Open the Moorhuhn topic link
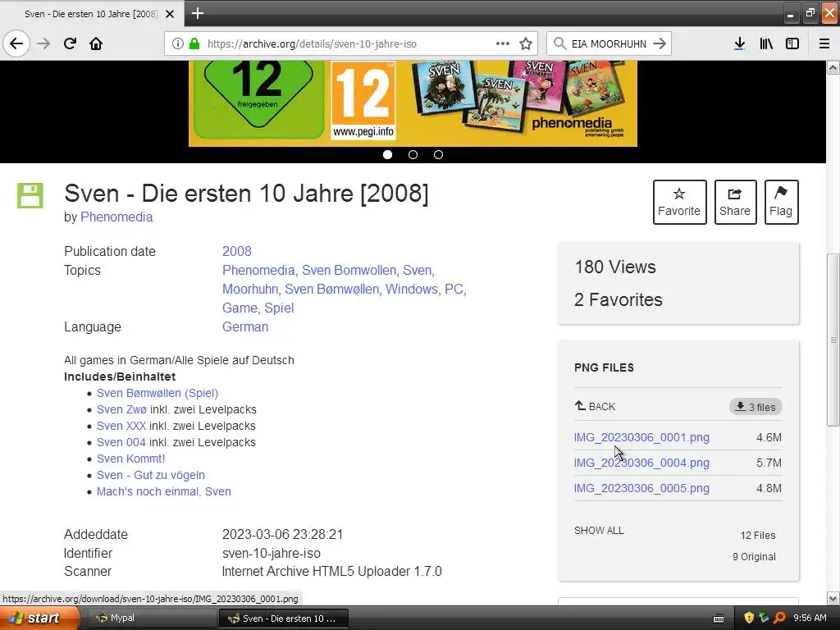The height and width of the screenshot is (630, 840). pyautogui.click(x=250, y=289)
